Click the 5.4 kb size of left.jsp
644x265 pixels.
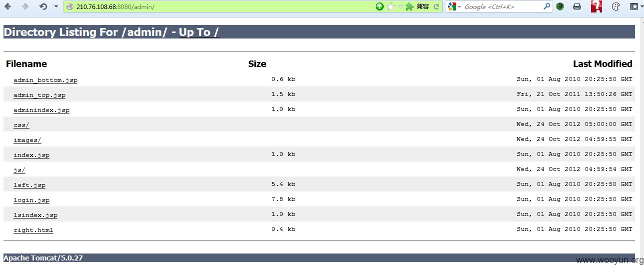click(283, 184)
